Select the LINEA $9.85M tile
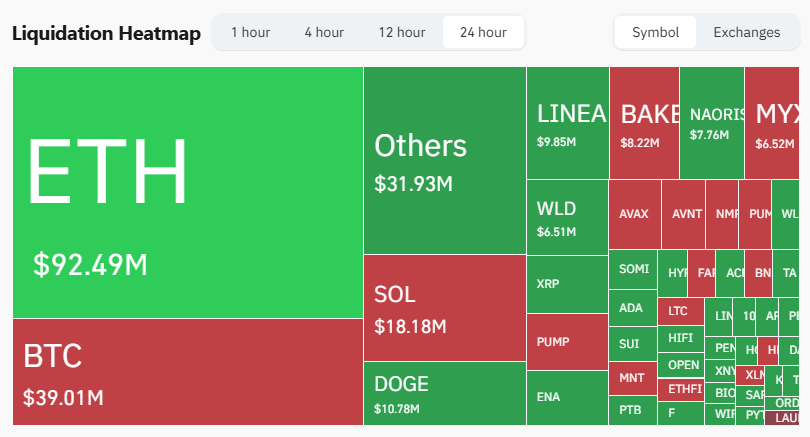The height and width of the screenshot is (437, 810). [568, 123]
